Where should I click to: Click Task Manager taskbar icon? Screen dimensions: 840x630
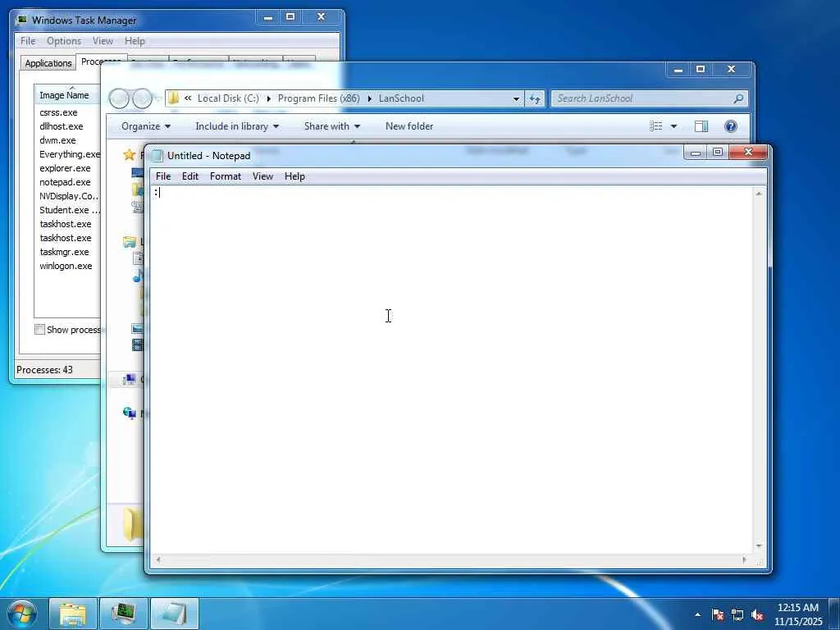pos(124,614)
